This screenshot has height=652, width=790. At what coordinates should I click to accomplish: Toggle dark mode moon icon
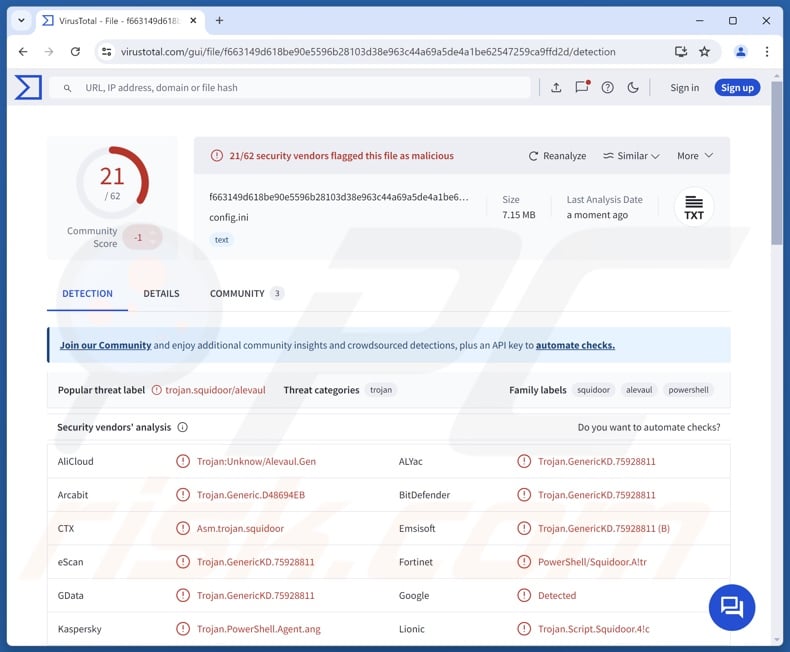click(x=633, y=88)
